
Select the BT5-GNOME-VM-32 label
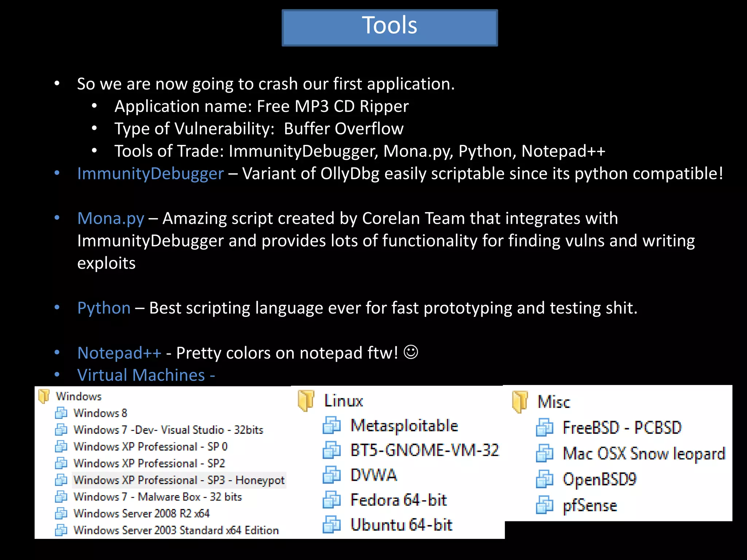point(425,450)
